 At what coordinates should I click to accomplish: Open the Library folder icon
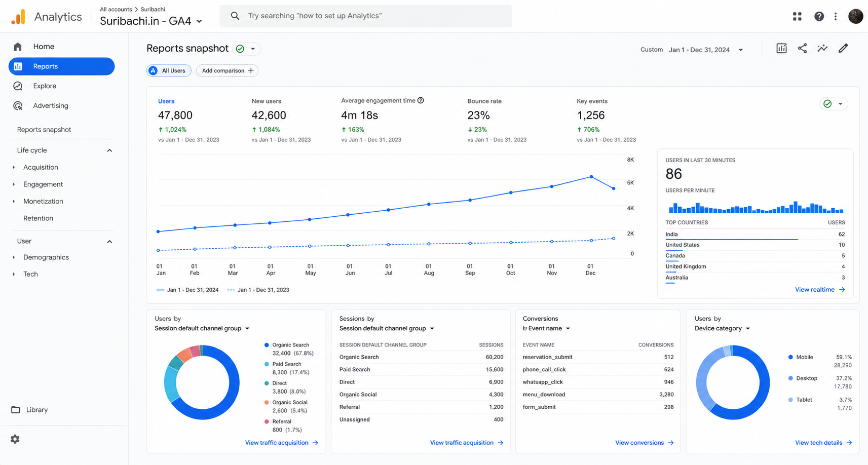16,410
